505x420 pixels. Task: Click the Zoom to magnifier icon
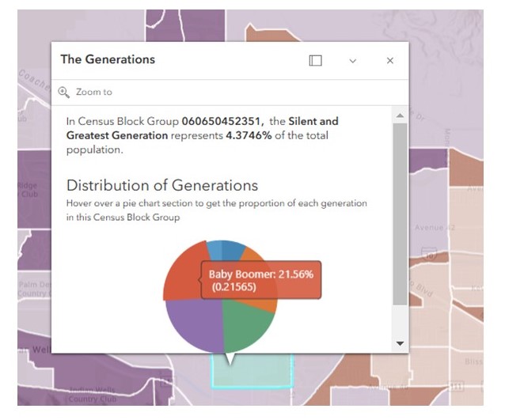coord(65,92)
